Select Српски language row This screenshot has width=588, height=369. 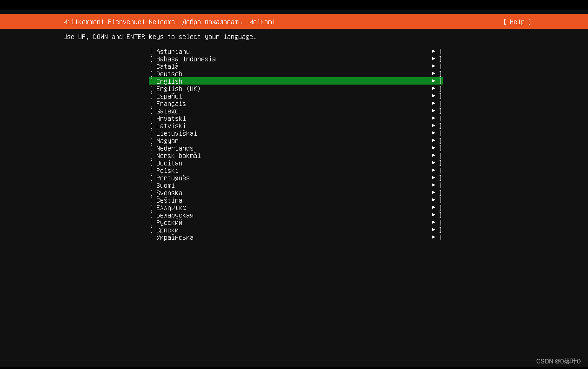click(x=295, y=230)
